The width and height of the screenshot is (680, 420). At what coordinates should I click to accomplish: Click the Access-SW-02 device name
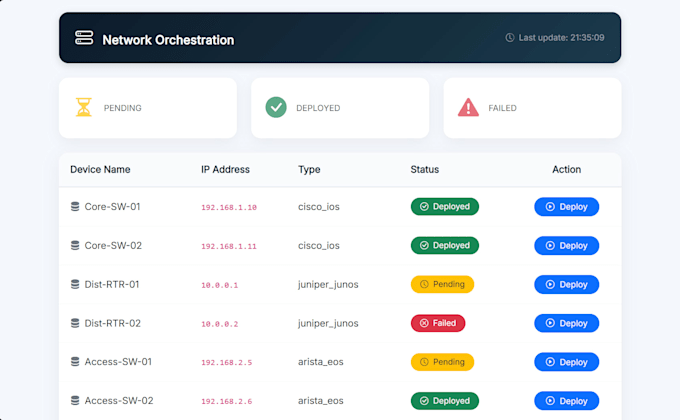119,400
